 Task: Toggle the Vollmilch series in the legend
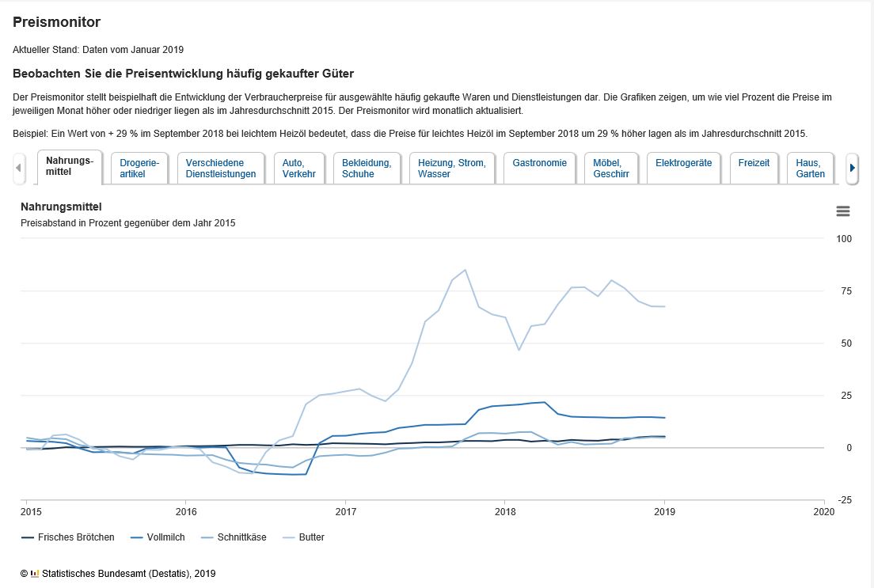click(158, 537)
